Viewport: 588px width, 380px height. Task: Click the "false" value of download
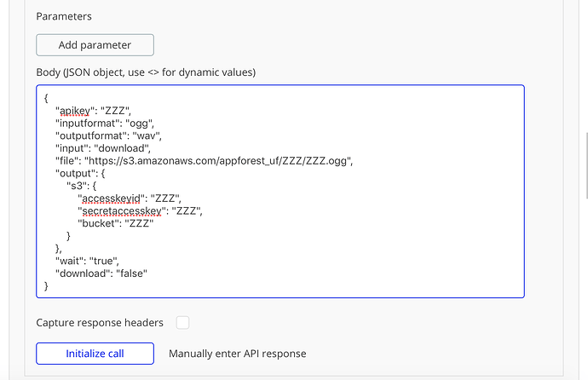[131, 273]
